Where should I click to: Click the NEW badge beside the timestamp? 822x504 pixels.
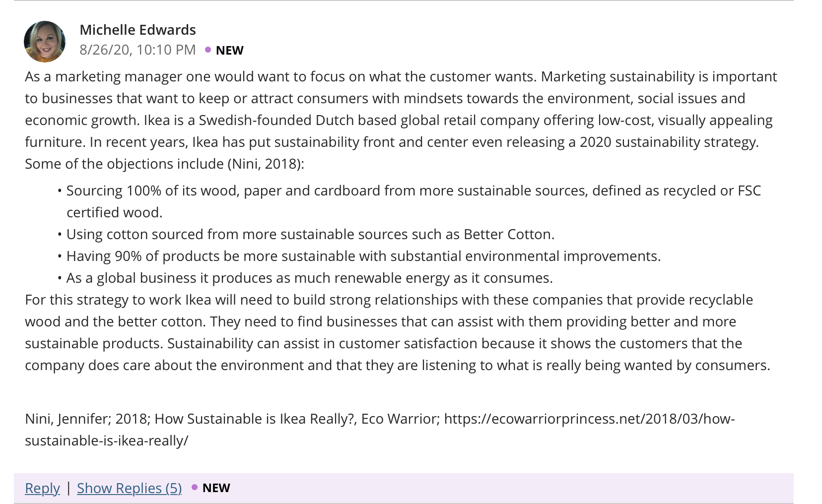pyautogui.click(x=229, y=51)
